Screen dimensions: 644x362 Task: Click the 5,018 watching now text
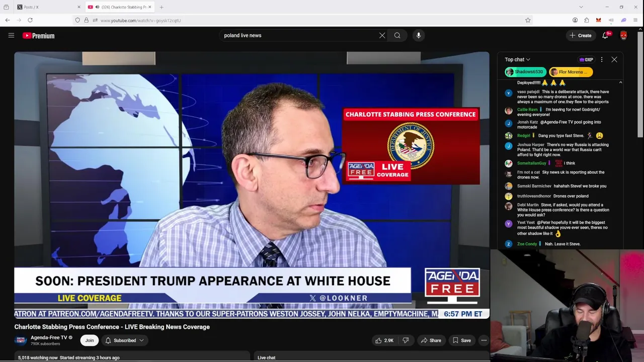38,357
